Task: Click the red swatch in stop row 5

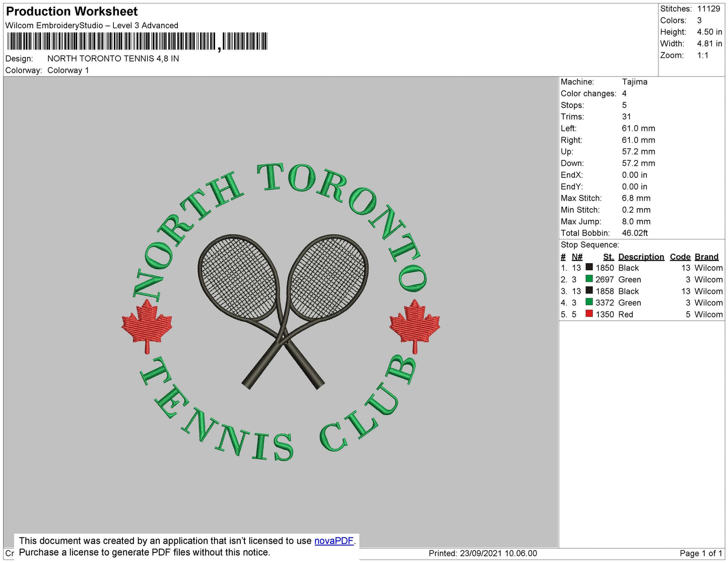Action: tap(589, 314)
